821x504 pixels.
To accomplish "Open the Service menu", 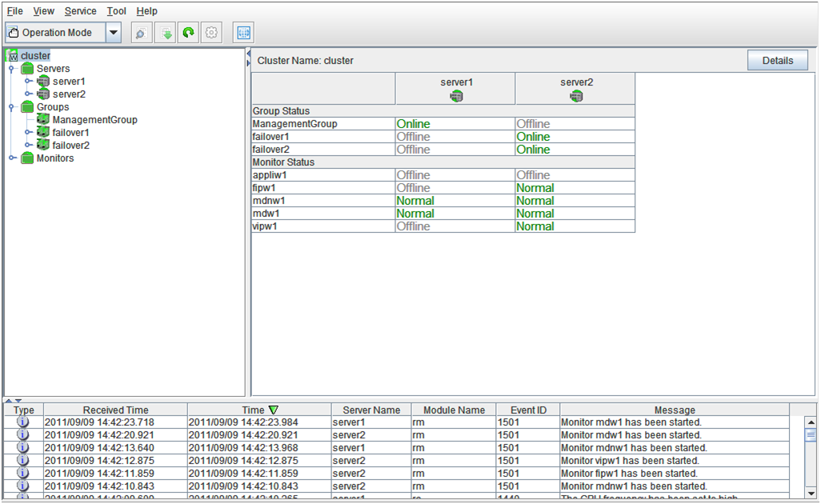I will [80, 11].
